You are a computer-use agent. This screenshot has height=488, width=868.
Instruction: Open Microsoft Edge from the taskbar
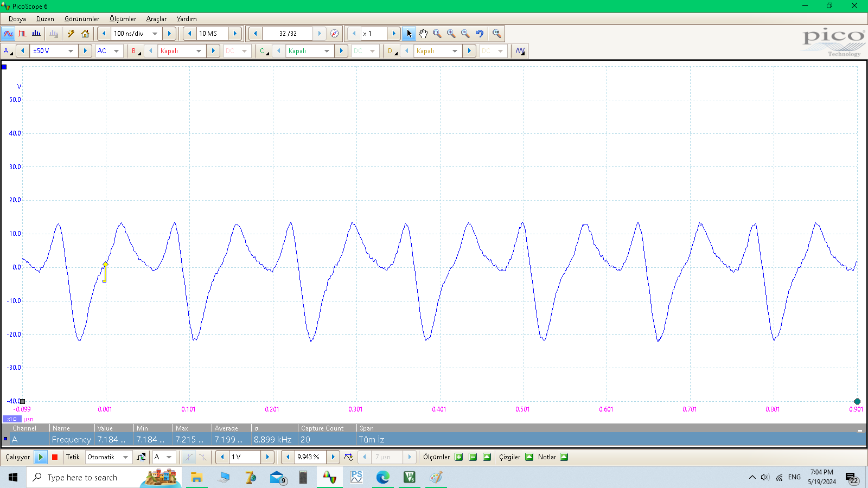pos(383,477)
